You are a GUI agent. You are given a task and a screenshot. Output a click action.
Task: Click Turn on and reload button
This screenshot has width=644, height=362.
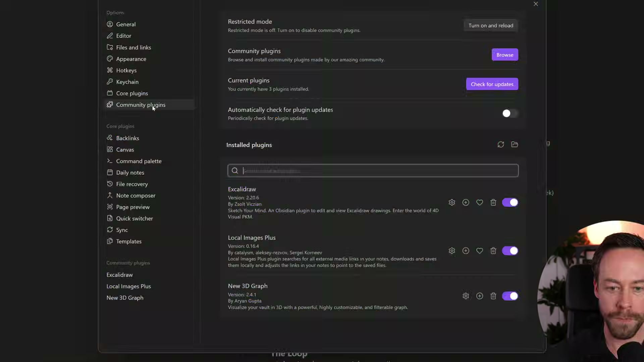pos(491,25)
